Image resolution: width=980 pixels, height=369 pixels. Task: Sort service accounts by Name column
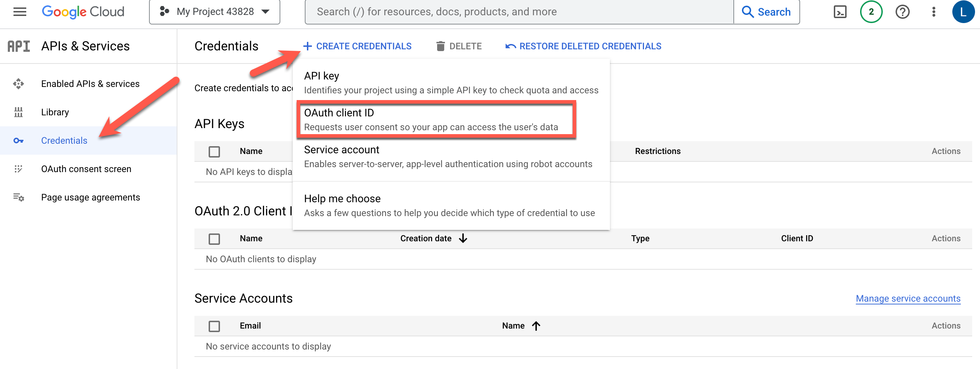click(513, 326)
